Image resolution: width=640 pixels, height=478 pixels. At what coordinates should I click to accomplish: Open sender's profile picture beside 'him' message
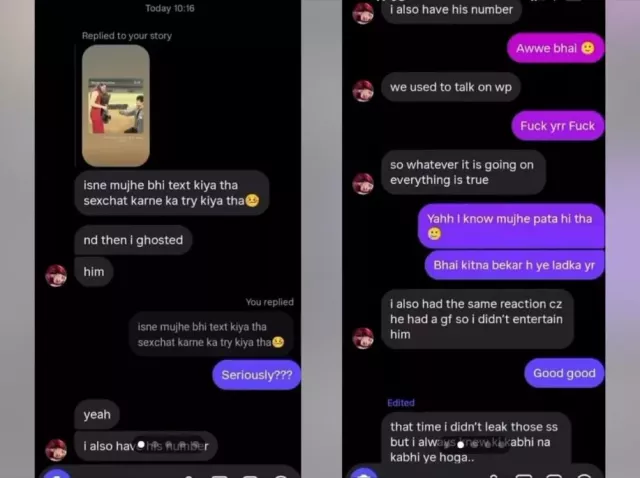pyautogui.click(x=56, y=276)
